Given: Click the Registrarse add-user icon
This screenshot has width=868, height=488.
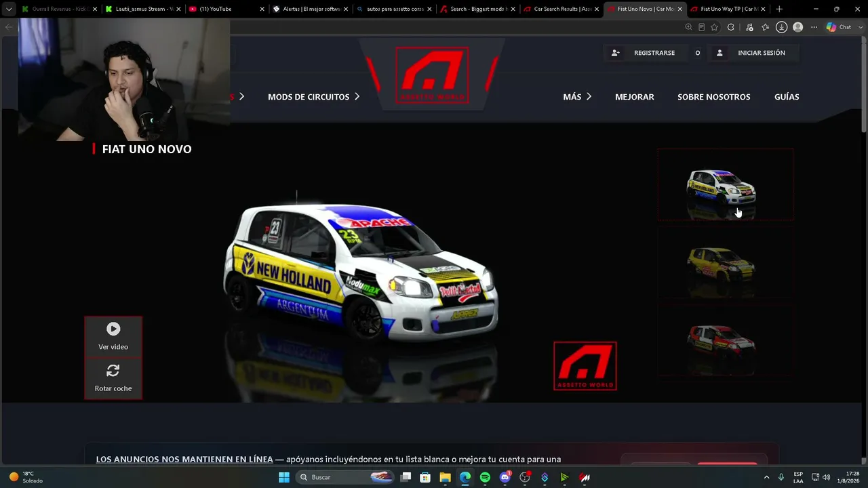Looking at the screenshot, I should pyautogui.click(x=615, y=53).
